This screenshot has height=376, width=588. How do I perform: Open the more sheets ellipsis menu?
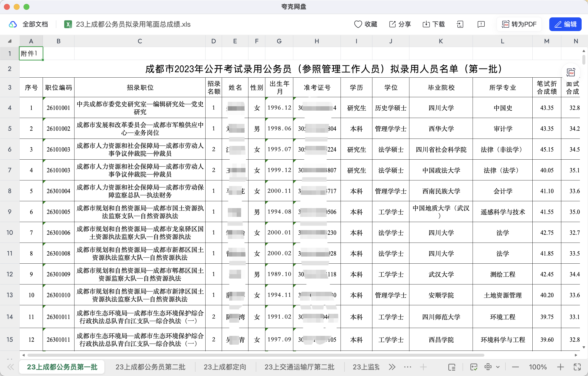[407, 367]
